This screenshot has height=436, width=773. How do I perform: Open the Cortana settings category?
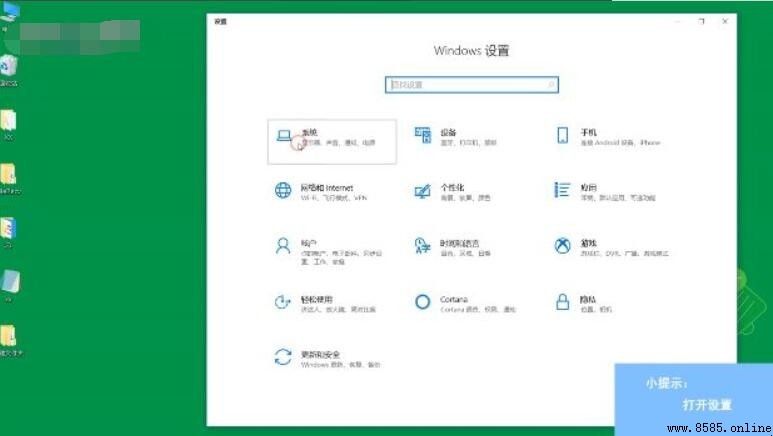coord(465,303)
